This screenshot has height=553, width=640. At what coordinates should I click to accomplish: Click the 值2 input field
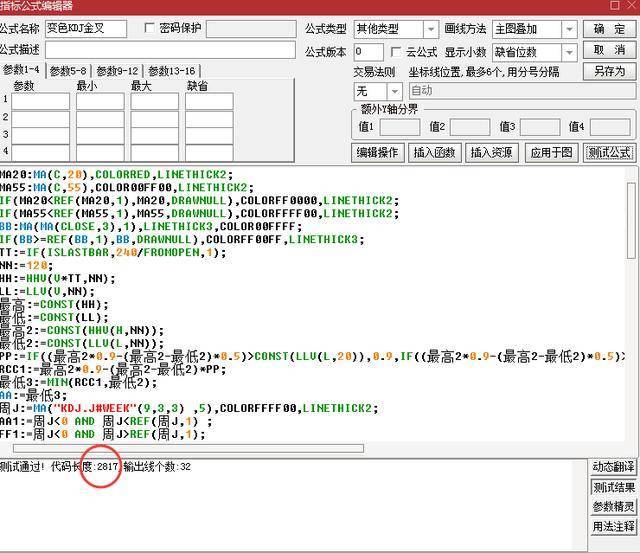click(470, 127)
